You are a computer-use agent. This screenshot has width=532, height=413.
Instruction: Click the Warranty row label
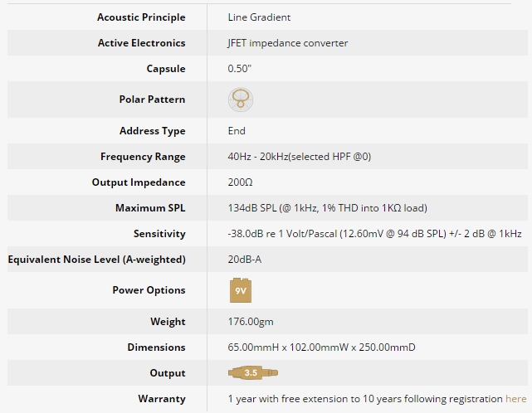(x=162, y=399)
